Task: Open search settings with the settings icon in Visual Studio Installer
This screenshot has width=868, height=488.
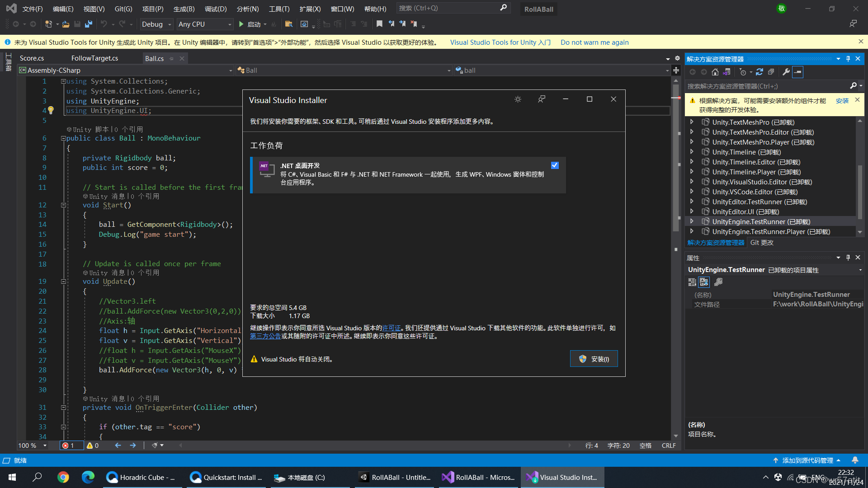Action: point(518,99)
